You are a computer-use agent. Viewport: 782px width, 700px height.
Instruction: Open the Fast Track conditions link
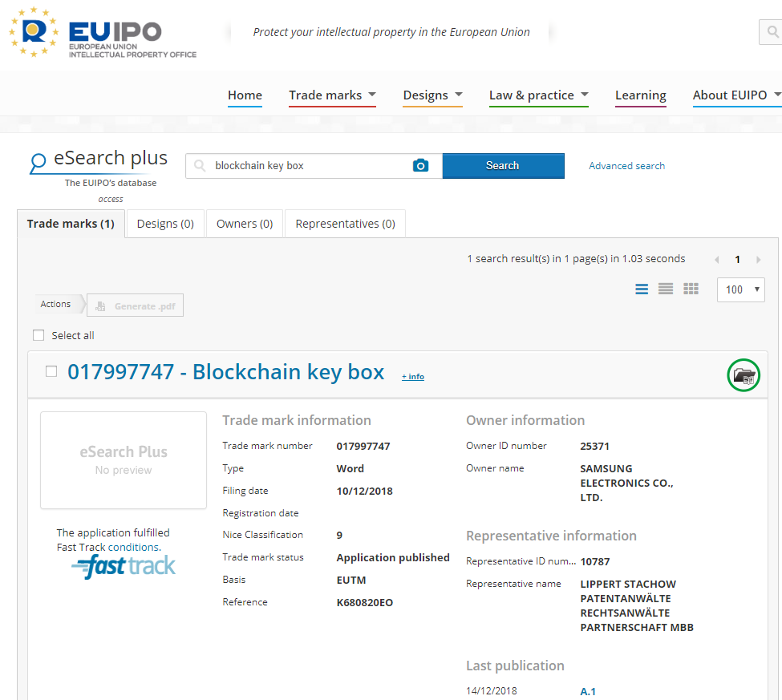point(135,547)
